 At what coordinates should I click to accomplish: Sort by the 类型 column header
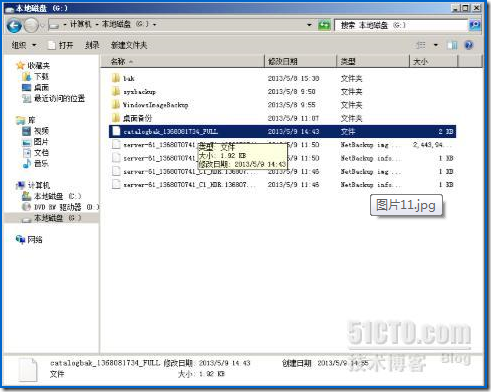[x=373, y=61]
